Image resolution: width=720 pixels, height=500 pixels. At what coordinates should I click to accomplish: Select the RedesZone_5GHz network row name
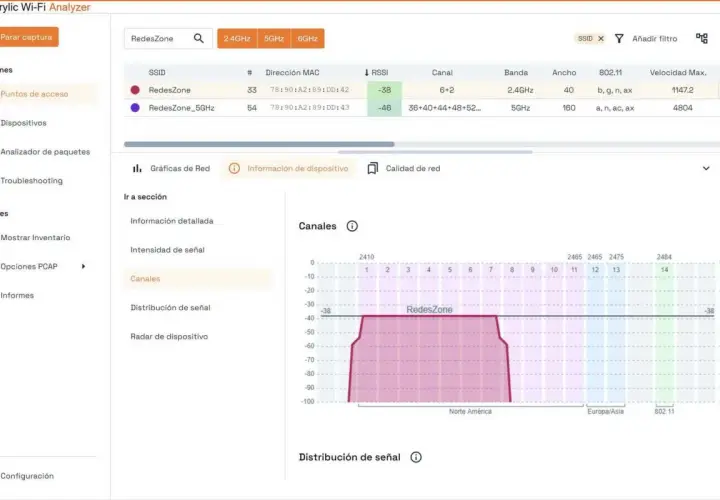(181, 108)
